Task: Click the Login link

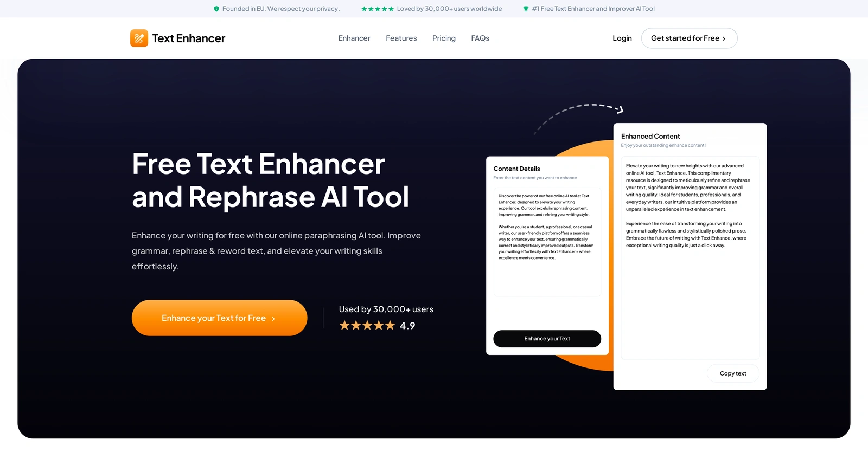Action: pyautogui.click(x=622, y=38)
